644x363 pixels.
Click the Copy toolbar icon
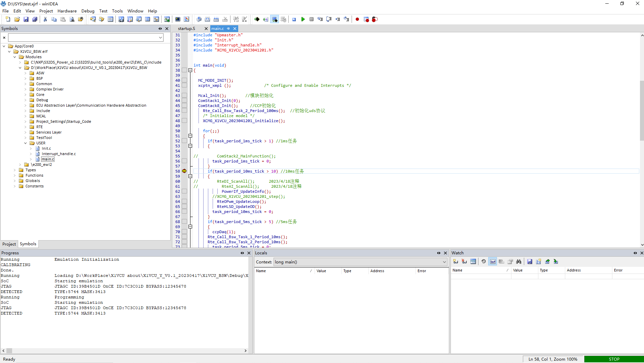pos(54,19)
